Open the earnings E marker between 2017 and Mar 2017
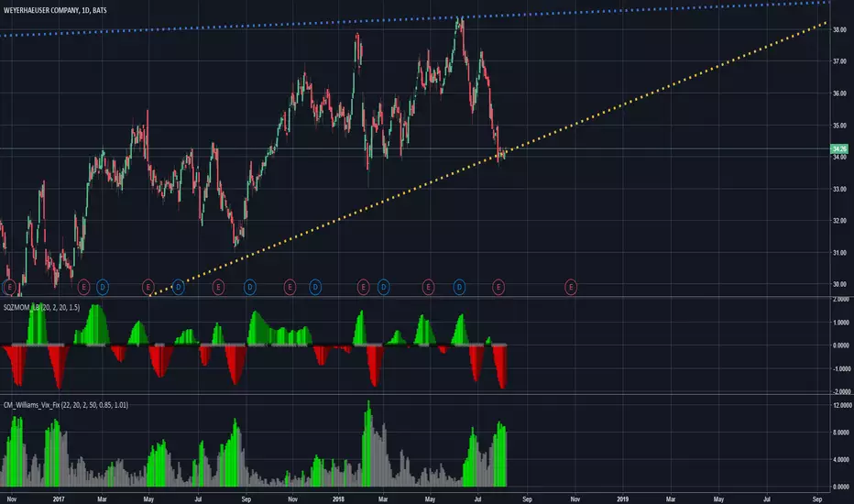 83,287
